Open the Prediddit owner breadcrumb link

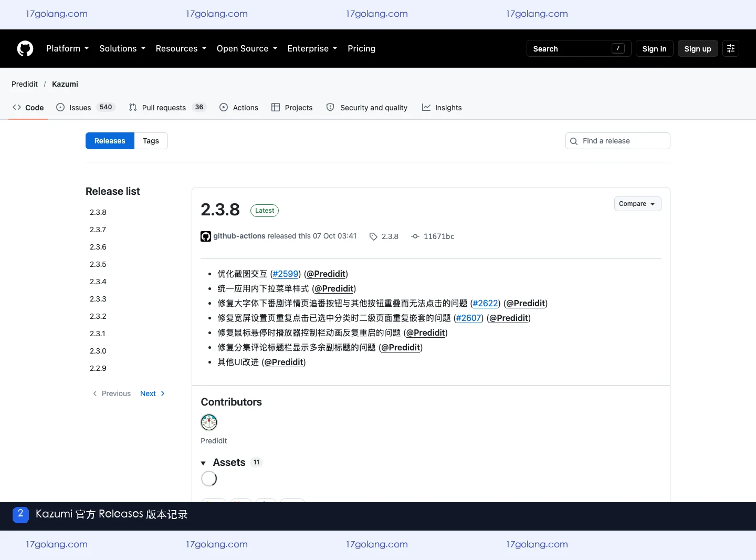[x=25, y=84]
